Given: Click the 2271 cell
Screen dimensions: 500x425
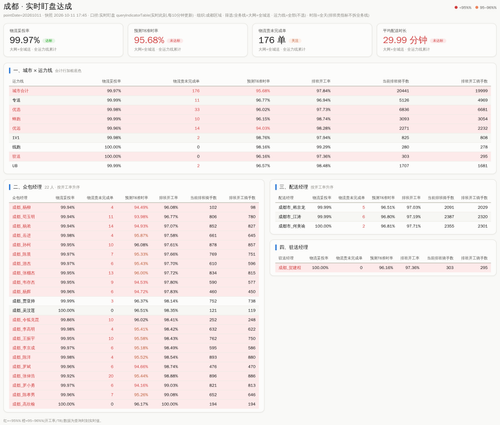Looking at the screenshot, I should tap(404, 128).
